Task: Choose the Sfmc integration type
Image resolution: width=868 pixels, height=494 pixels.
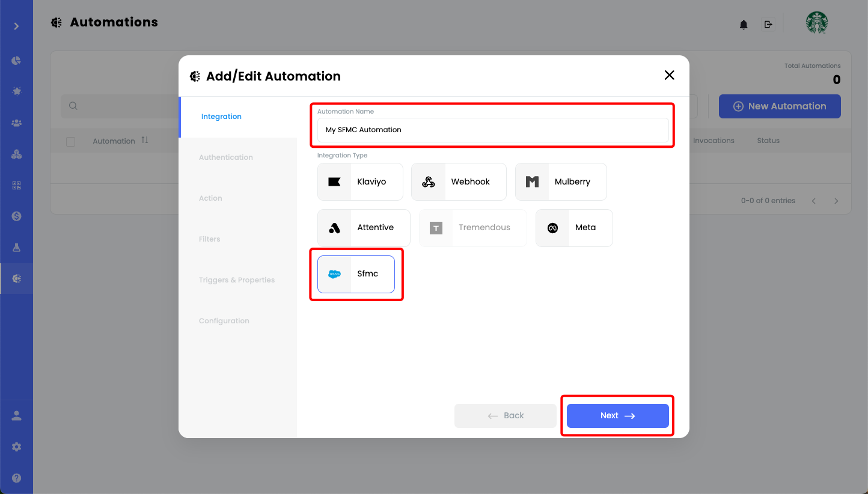Action: point(356,274)
